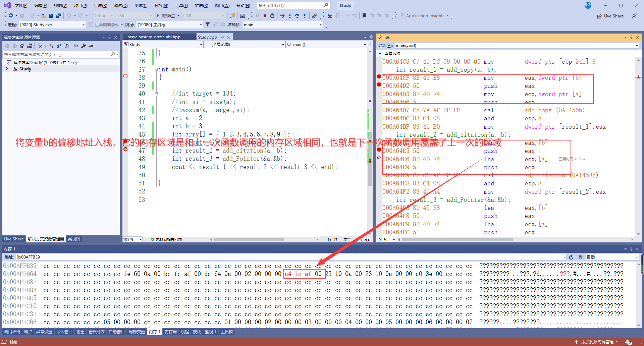The image size is (644, 346).
Task: Stop debugging with the red square icon
Action: coord(265,16)
